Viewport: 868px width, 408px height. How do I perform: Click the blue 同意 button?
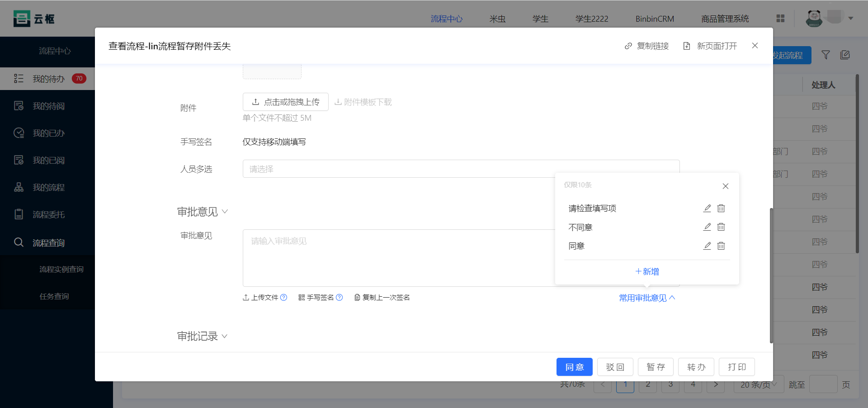pyautogui.click(x=575, y=367)
